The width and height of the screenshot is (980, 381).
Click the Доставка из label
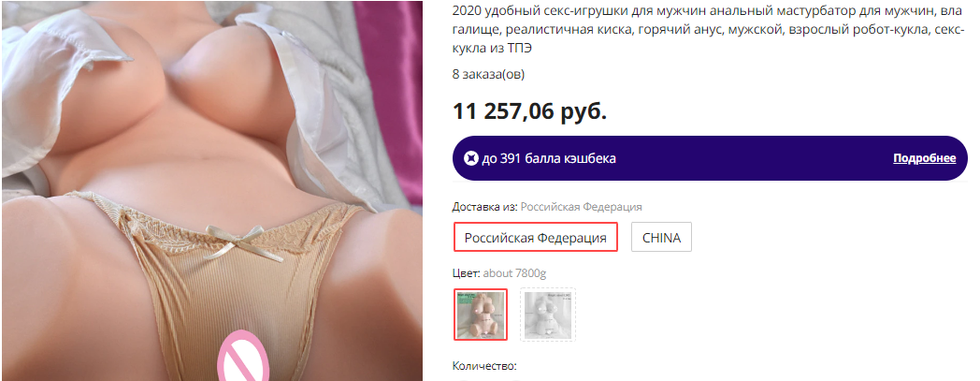[485, 207]
